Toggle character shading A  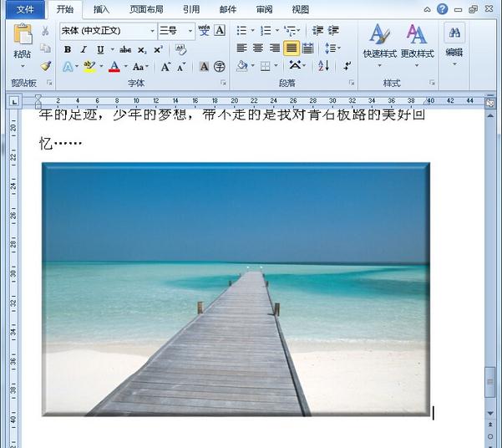click(x=204, y=67)
